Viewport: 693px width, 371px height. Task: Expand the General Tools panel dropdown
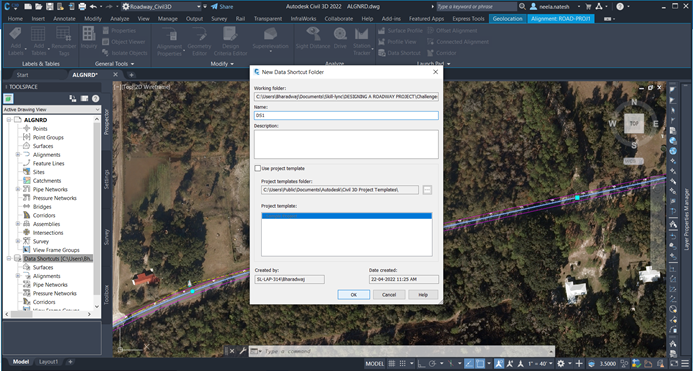[x=114, y=64]
